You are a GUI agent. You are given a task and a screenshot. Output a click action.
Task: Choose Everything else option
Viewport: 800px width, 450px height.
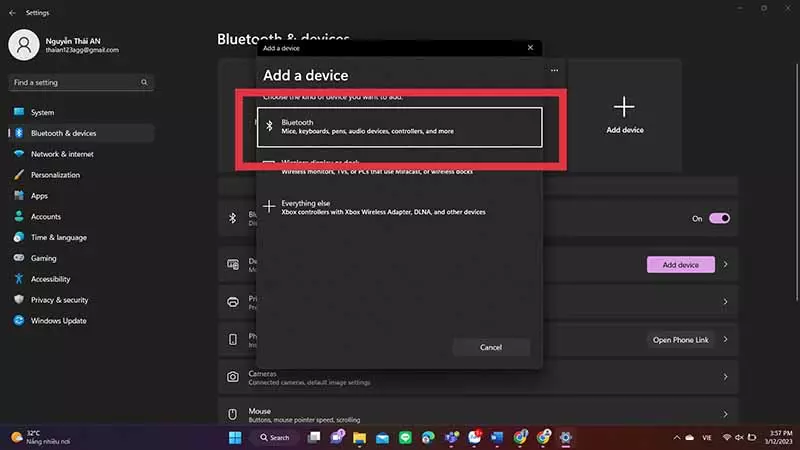click(399, 207)
